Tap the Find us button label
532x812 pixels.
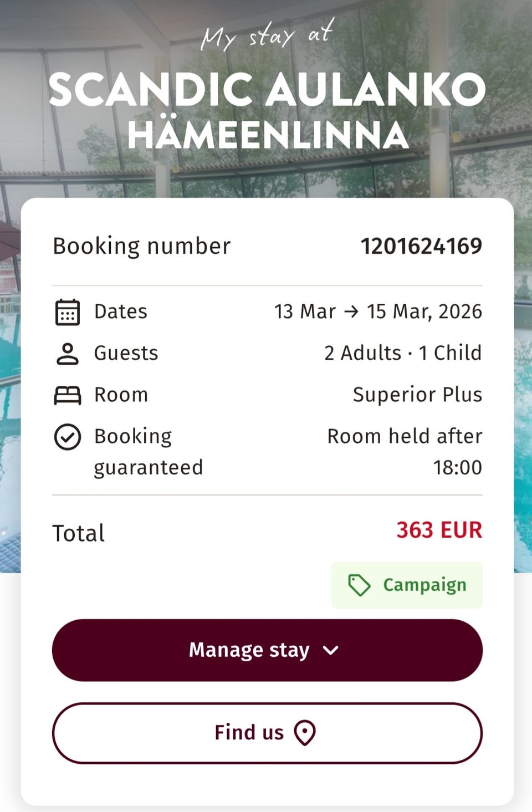tap(249, 733)
